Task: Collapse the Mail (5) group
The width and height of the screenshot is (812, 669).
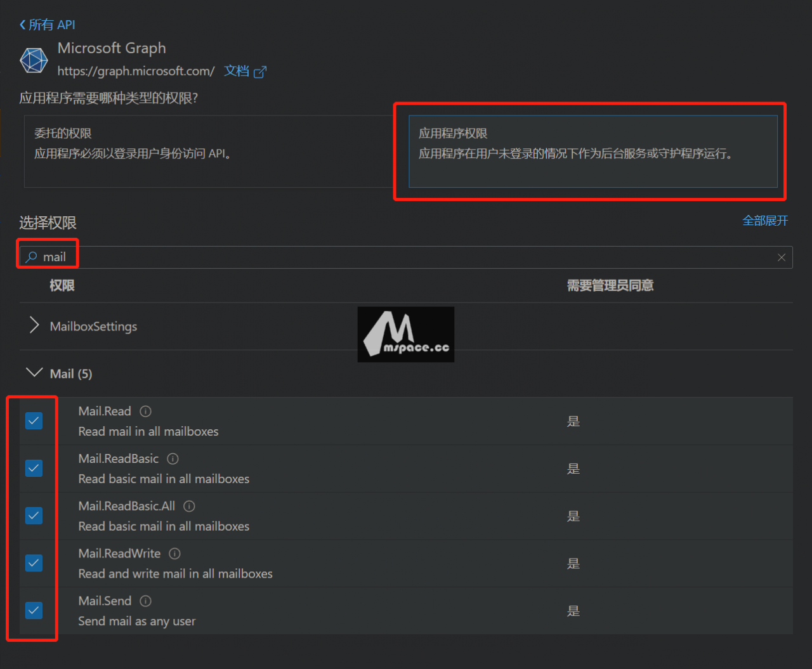Action: tap(34, 372)
